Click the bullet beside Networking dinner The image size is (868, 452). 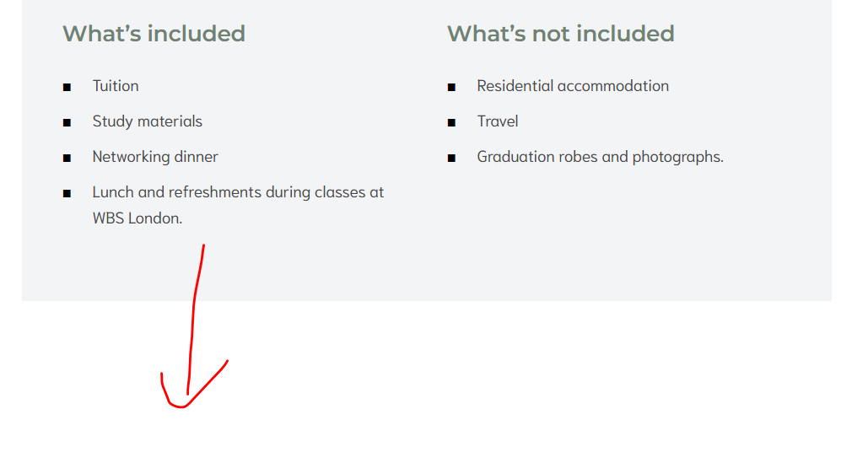click(67, 158)
